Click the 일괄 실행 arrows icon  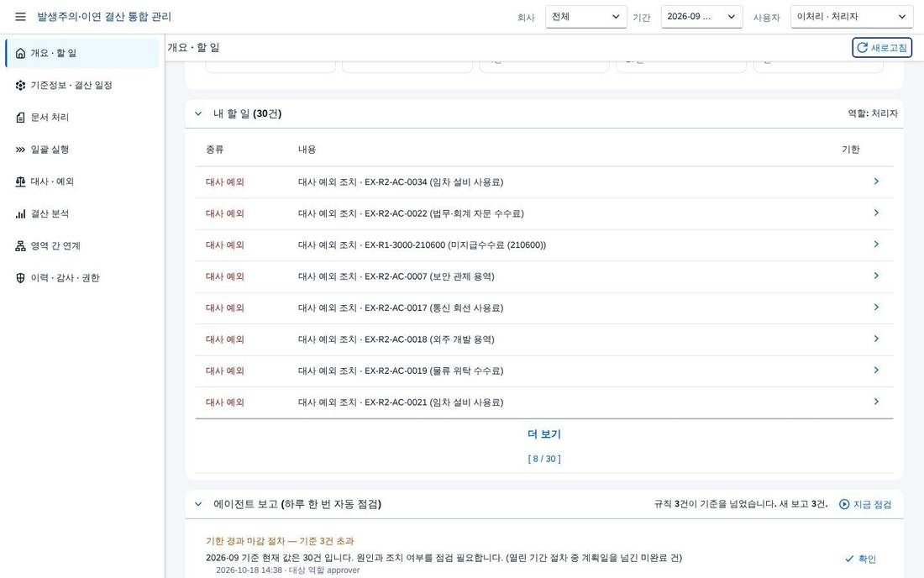21,150
